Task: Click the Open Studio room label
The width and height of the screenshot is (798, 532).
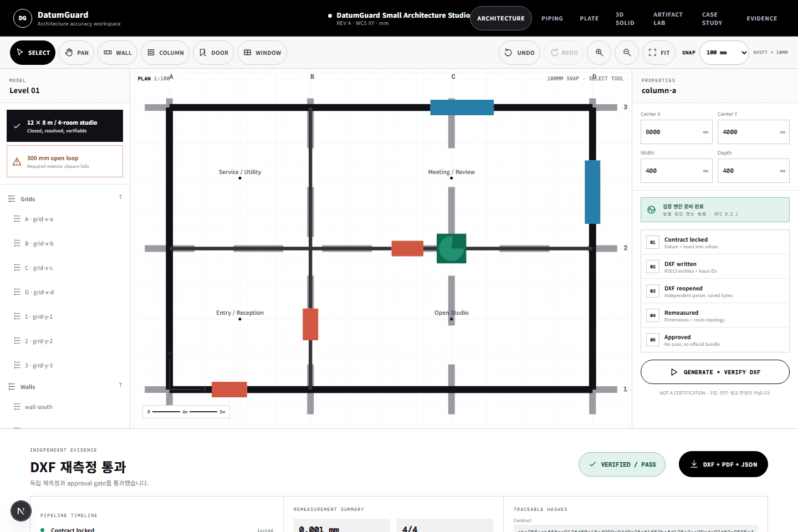Action: click(452, 313)
